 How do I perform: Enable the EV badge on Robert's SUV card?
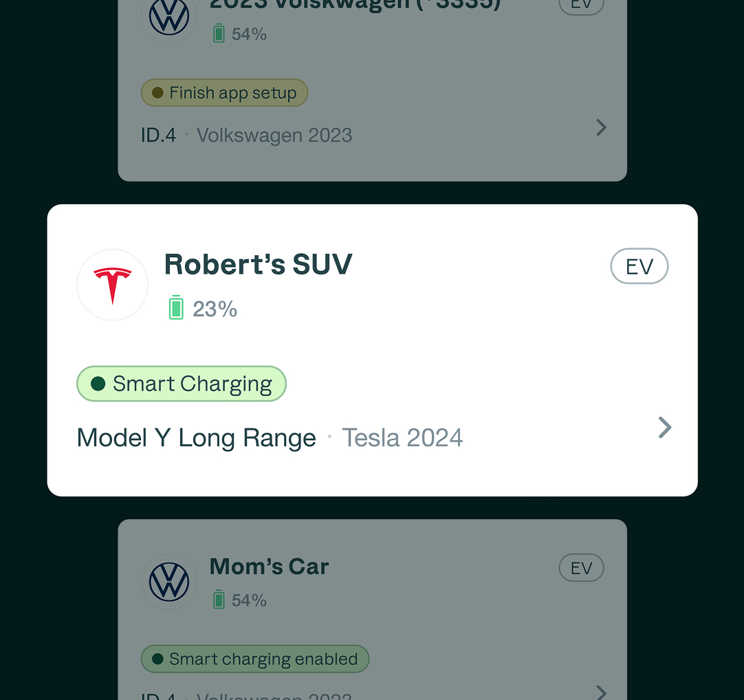click(639, 266)
